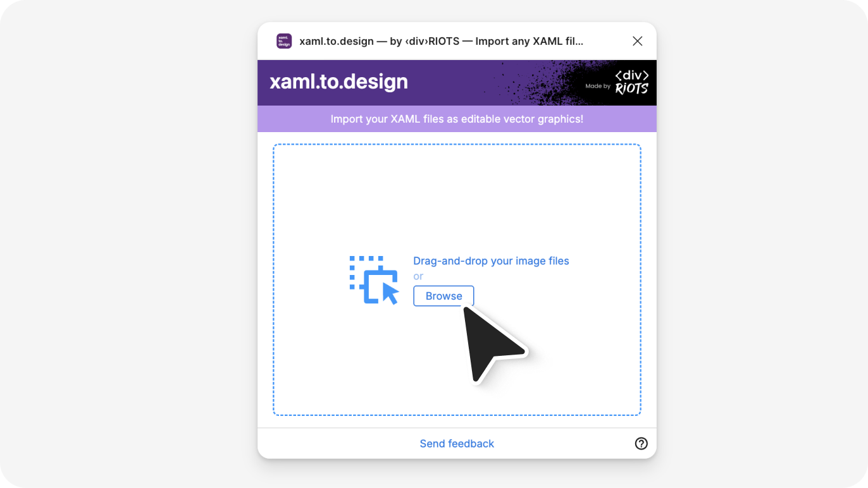Click the plugin window title text
Viewport: 868px width, 488px height.
pyautogui.click(x=441, y=41)
